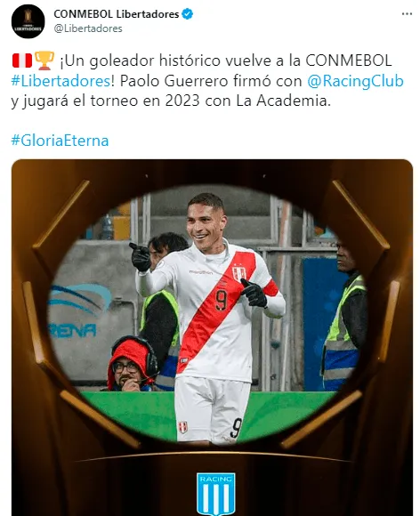The image size is (420, 516).
Task: Click the CONMEBOL Libertadores profile avatar
Action: point(28,21)
